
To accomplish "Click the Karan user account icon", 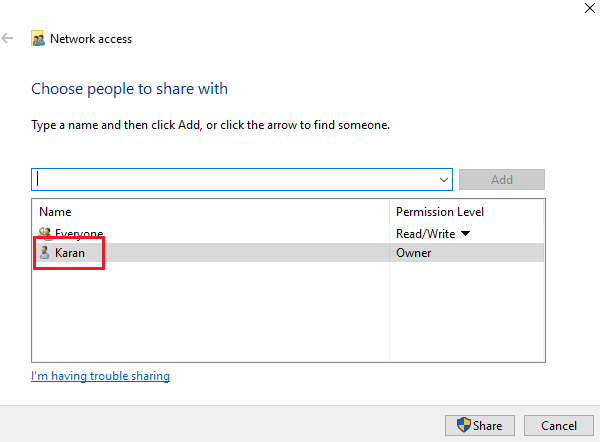I will tap(44, 253).
